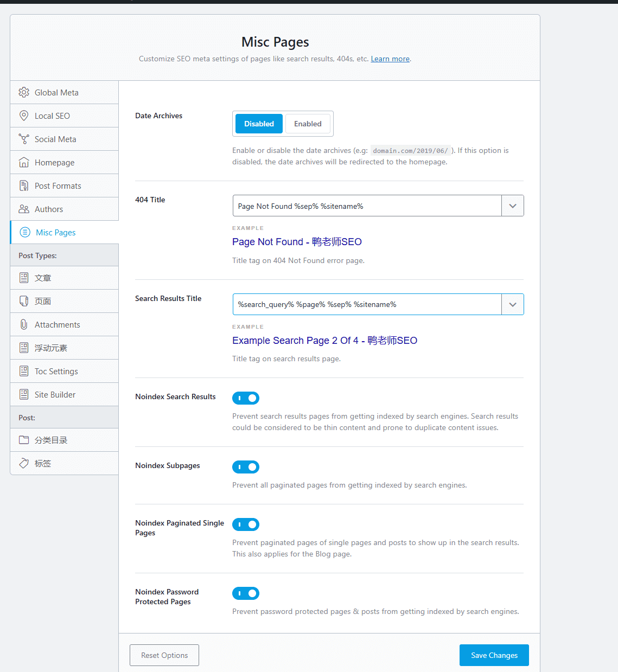Open the 分类目录 taxonomy tab
This screenshot has width=618, height=672.
65,440
